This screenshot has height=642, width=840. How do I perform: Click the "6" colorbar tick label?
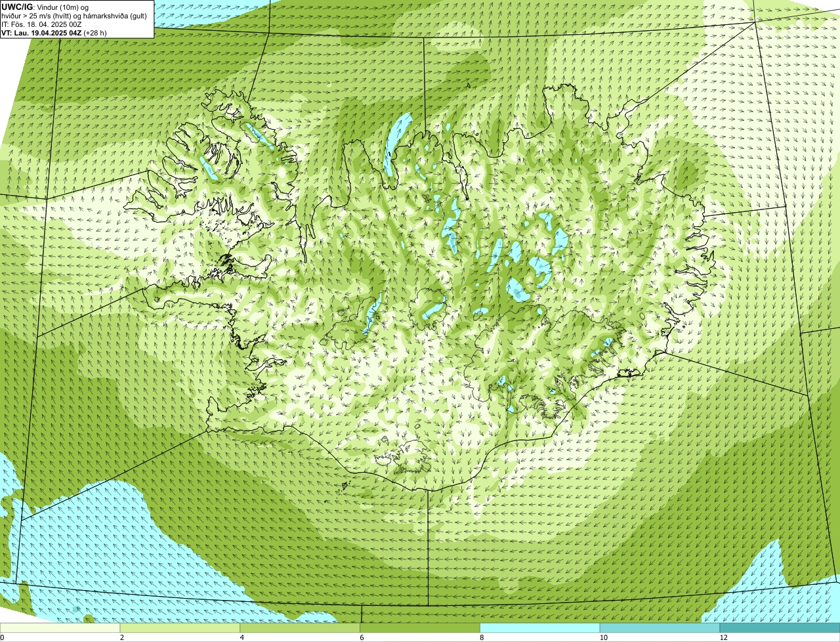[362, 637]
